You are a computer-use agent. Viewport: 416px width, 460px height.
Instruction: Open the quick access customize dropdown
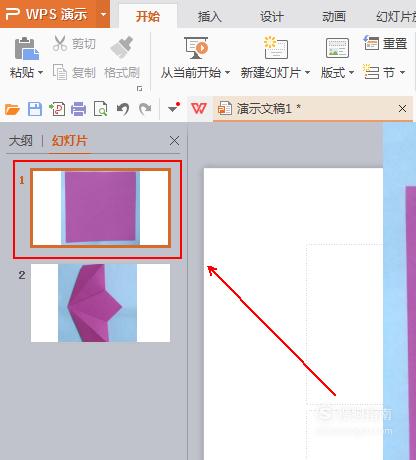pos(174,108)
